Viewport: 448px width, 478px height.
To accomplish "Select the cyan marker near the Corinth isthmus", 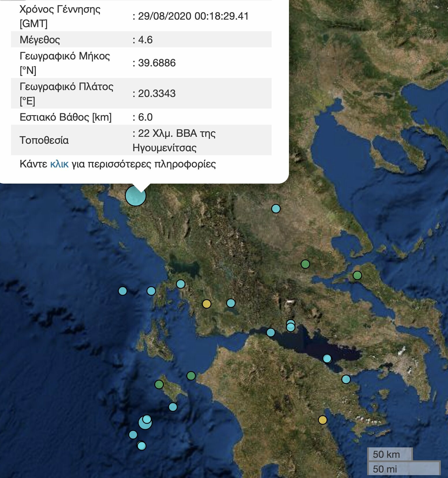I will click(346, 379).
